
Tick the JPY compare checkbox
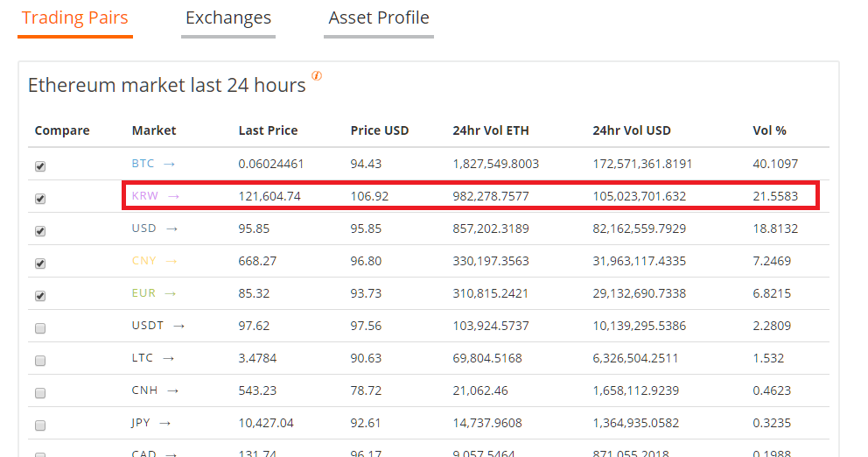pyautogui.click(x=40, y=425)
